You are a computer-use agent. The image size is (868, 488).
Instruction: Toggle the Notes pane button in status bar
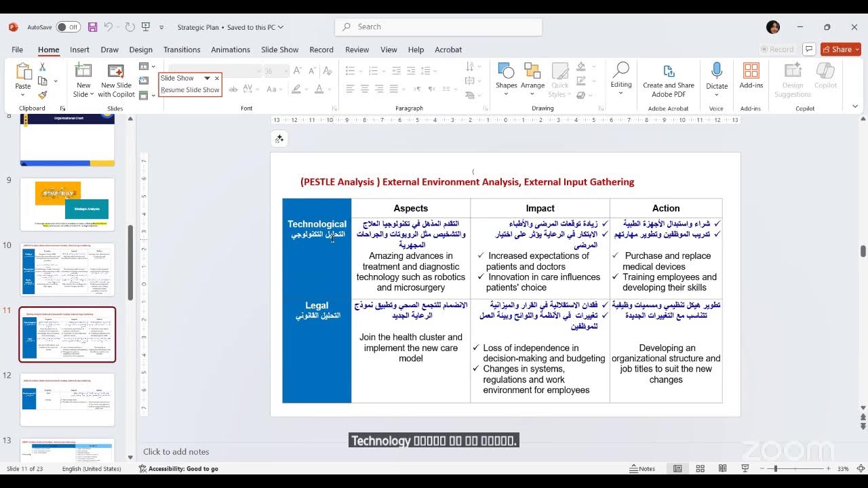click(x=642, y=468)
